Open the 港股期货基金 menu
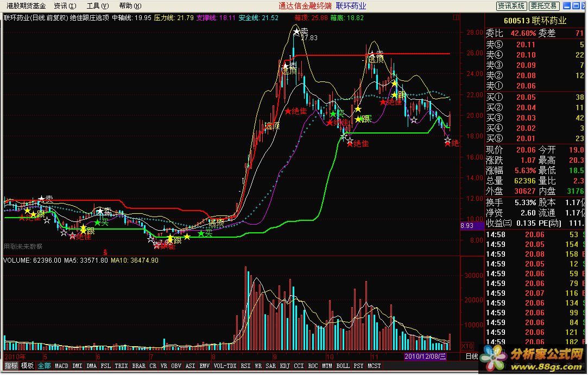588x375 pixels. coord(26,5)
